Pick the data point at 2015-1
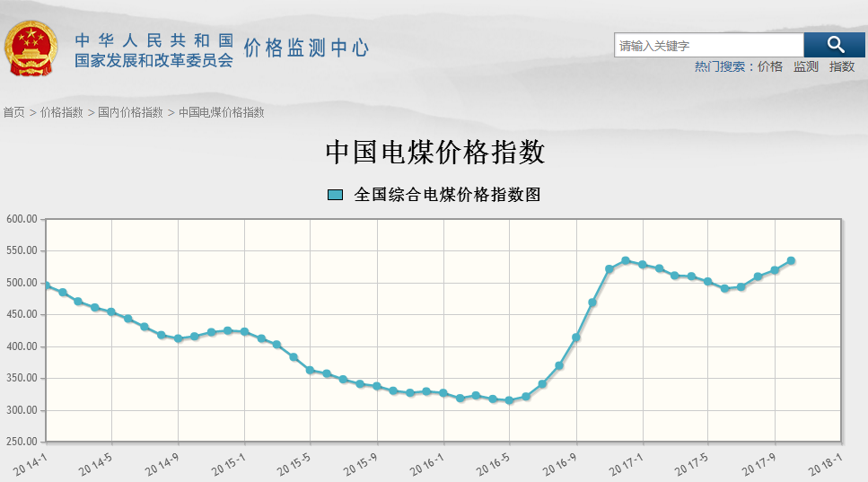 [x=244, y=332]
